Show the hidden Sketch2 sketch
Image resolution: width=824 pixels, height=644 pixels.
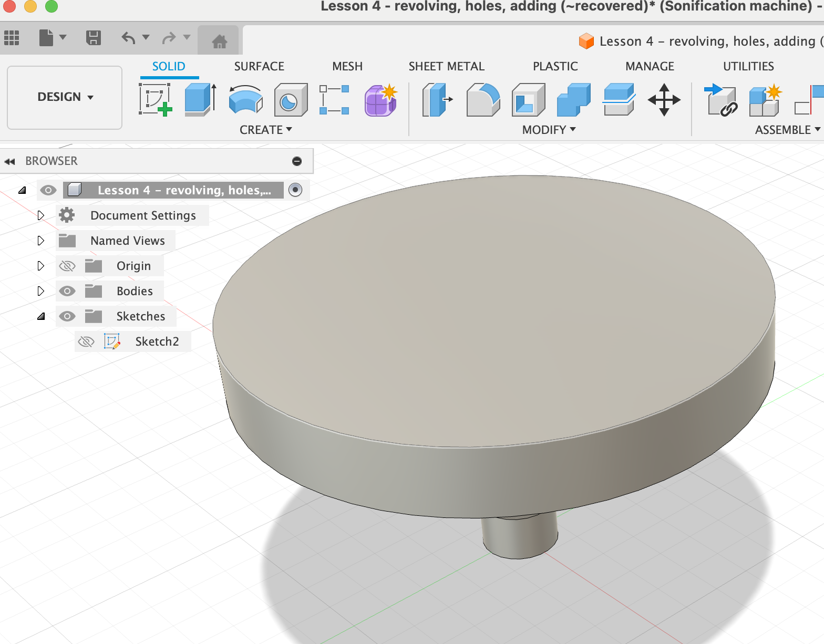click(x=86, y=342)
